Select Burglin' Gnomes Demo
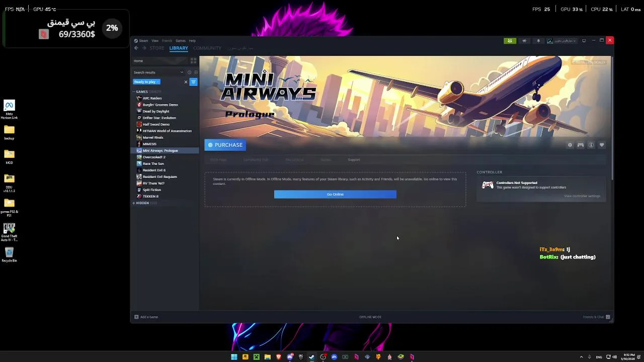 165,105
